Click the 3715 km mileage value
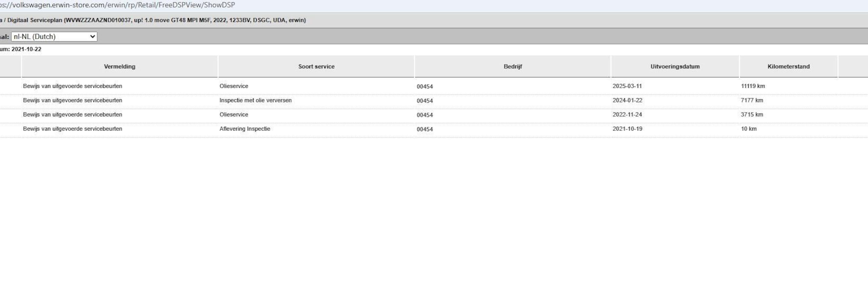This screenshot has height=291, width=868. pos(751,114)
